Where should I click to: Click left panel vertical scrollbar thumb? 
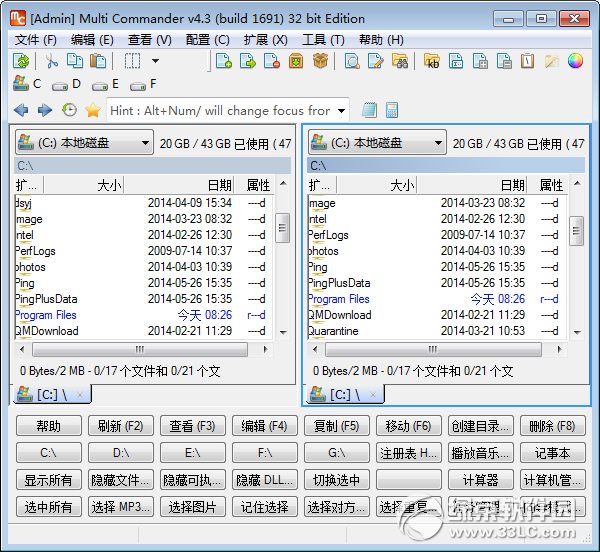[283, 228]
